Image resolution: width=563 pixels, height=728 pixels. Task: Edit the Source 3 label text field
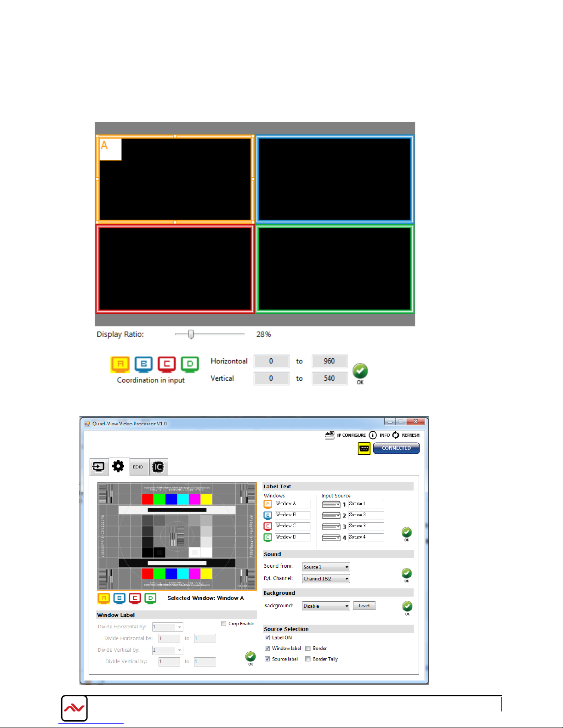(366, 526)
